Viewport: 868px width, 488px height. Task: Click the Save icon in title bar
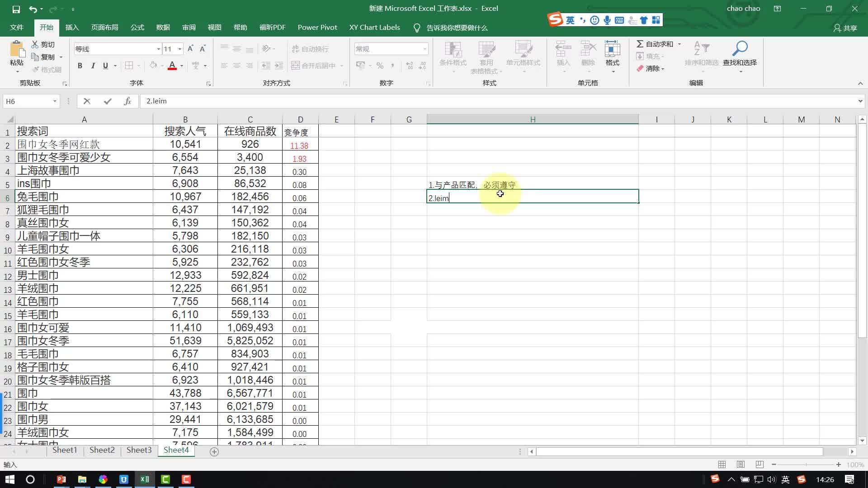[x=16, y=9]
